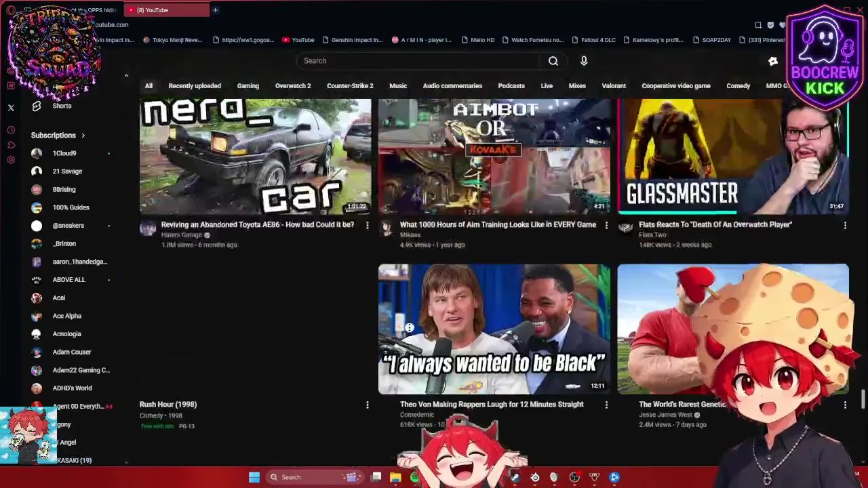The image size is (868, 488).
Task: Open options menu for the Theo Von video
Action: click(606, 405)
